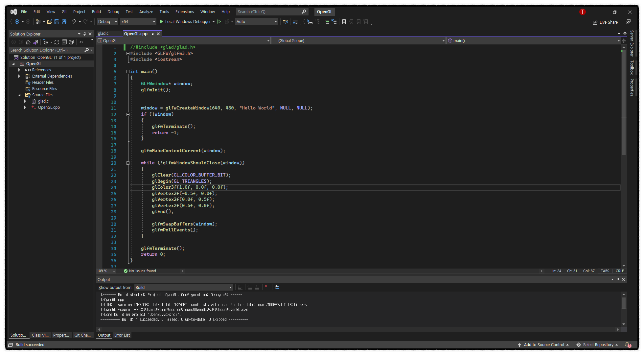644x355 pixels.
Task: Click Sync with Active Document icon
Action: click(57, 42)
